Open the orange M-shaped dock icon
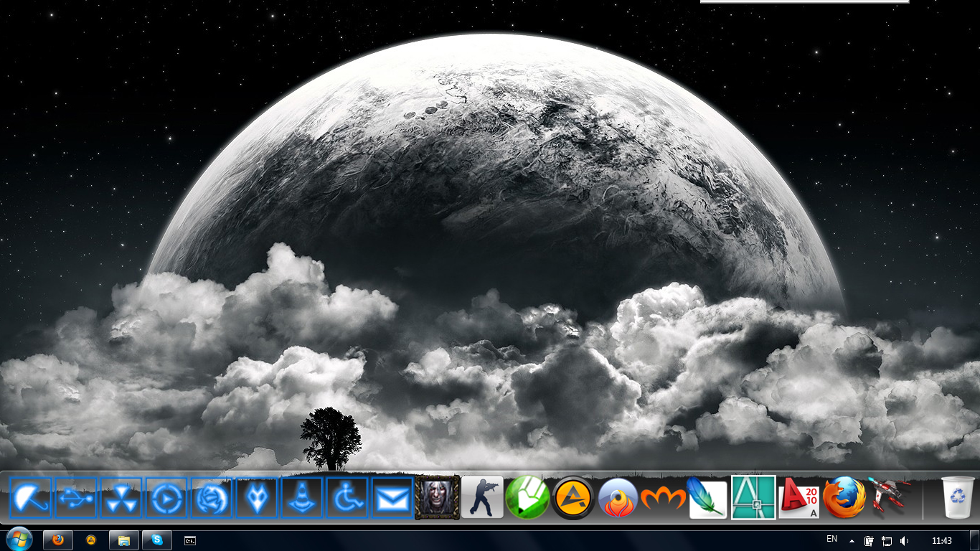The image size is (980, 551). (663, 498)
